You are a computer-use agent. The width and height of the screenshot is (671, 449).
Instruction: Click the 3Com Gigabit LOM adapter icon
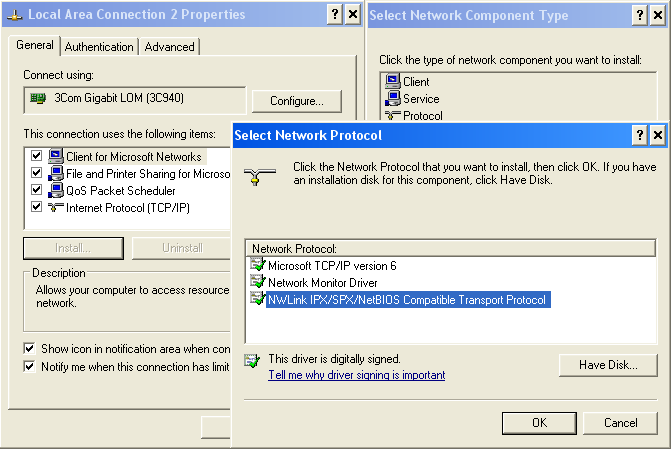point(38,99)
